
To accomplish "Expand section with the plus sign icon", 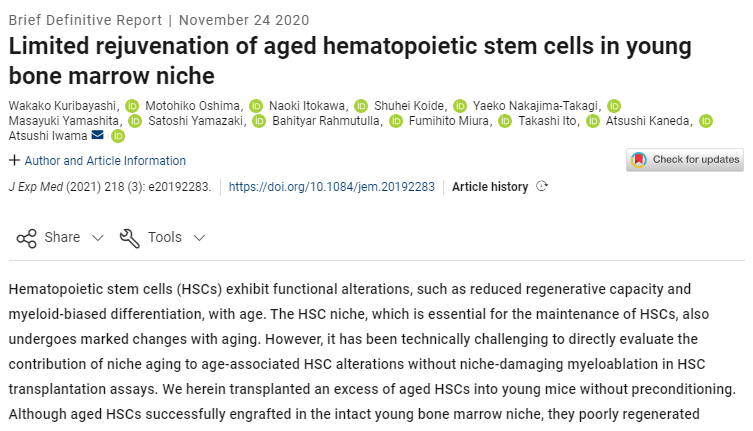I will point(14,160).
